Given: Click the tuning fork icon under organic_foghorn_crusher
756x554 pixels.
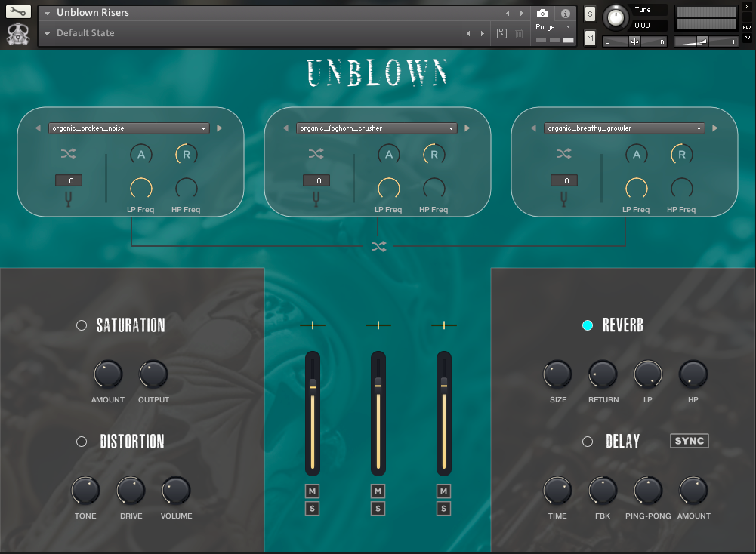Looking at the screenshot, I should pos(317,199).
